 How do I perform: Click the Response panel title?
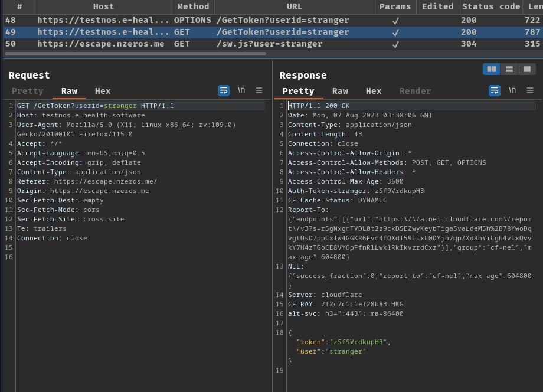click(303, 75)
